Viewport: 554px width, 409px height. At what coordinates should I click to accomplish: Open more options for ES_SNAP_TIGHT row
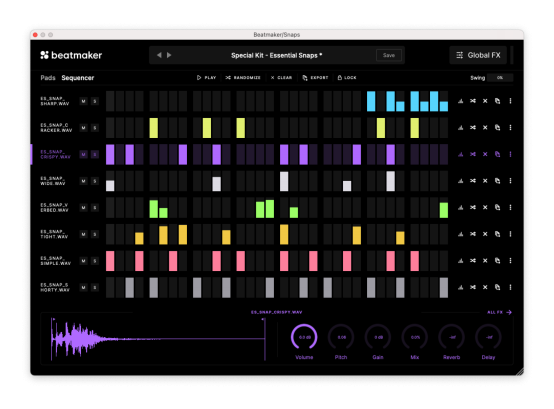(x=510, y=234)
